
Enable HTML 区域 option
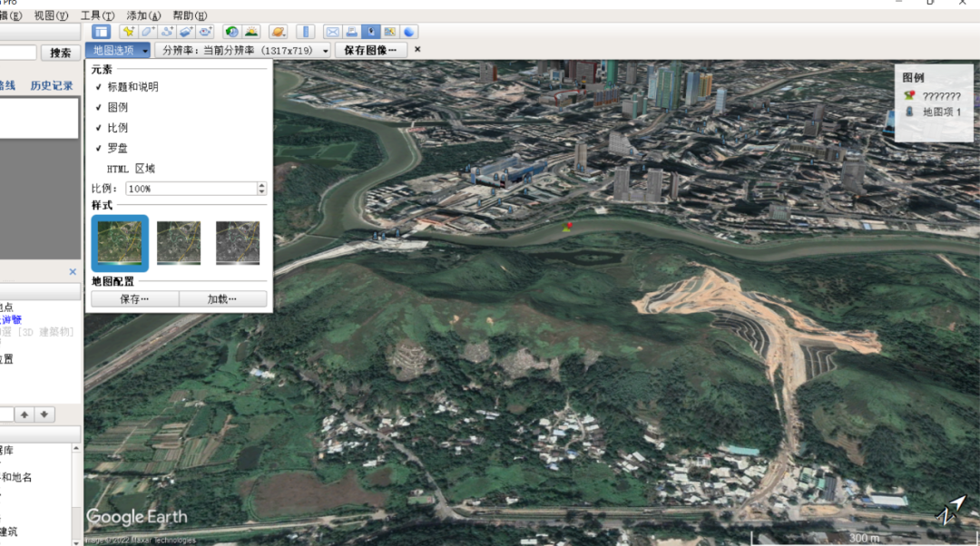[x=131, y=169]
